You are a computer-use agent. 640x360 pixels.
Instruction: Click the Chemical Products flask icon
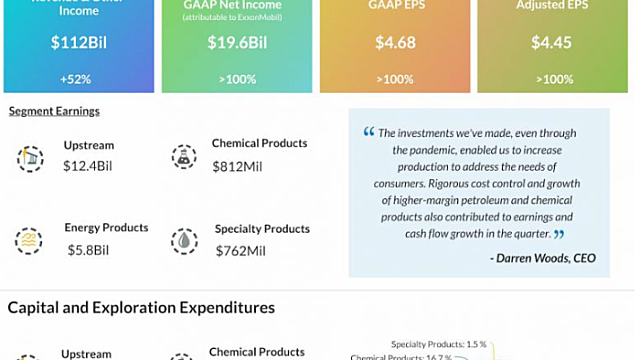click(184, 157)
